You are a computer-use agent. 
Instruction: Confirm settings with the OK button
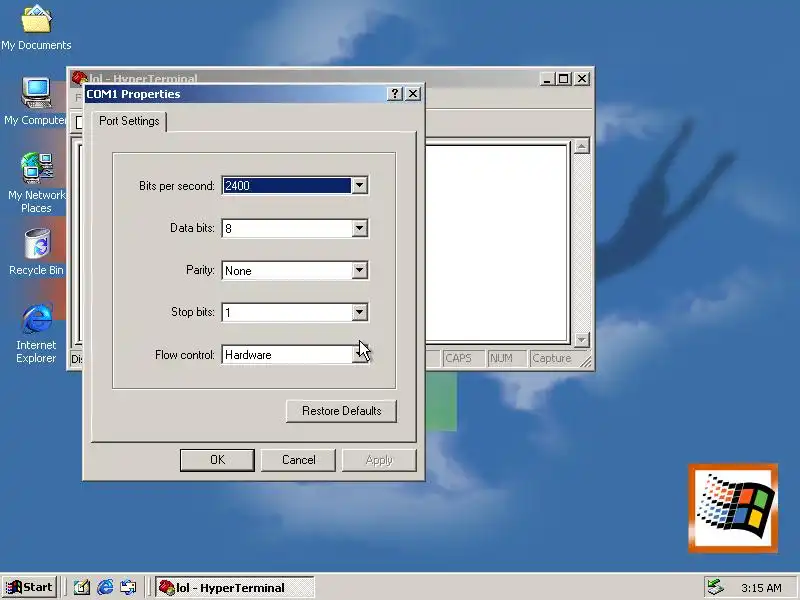click(x=217, y=460)
